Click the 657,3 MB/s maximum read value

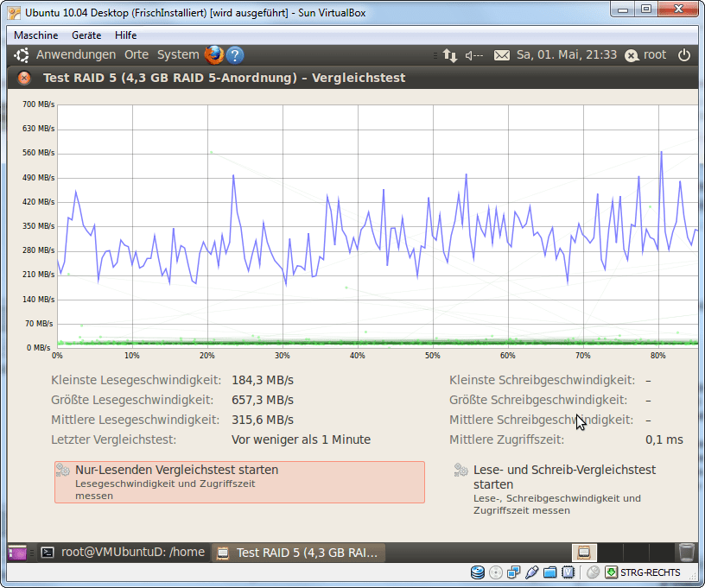pos(263,401)
